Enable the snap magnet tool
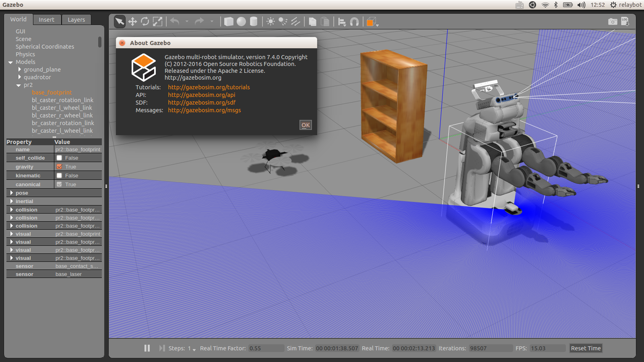644x362 pixels. point(354,22)
